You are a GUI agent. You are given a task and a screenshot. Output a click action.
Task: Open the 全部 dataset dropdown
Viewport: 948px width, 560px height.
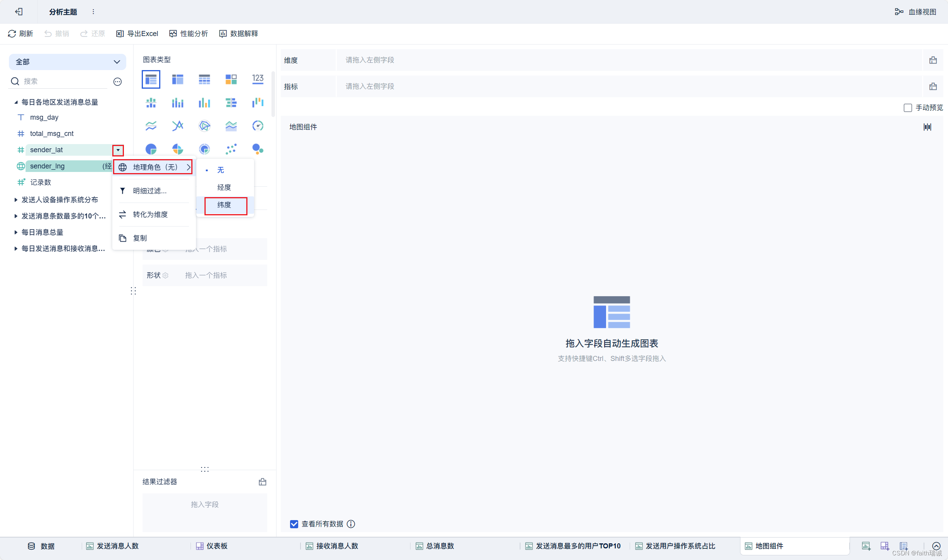(67, 62)
